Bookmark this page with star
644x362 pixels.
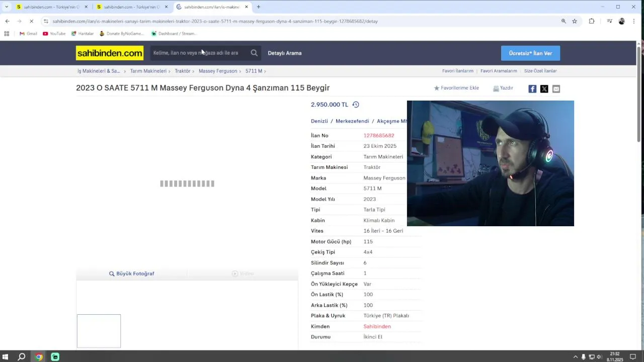[x=575, y=21]
